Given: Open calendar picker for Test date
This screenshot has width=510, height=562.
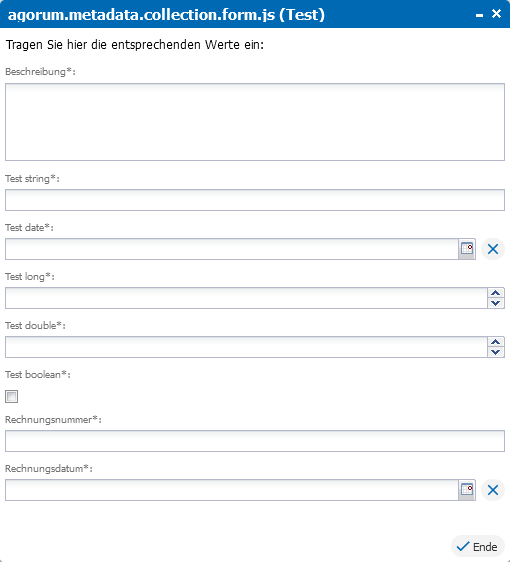Looking at the screenshot, I should pyautogui.click(x=467, y=249).
